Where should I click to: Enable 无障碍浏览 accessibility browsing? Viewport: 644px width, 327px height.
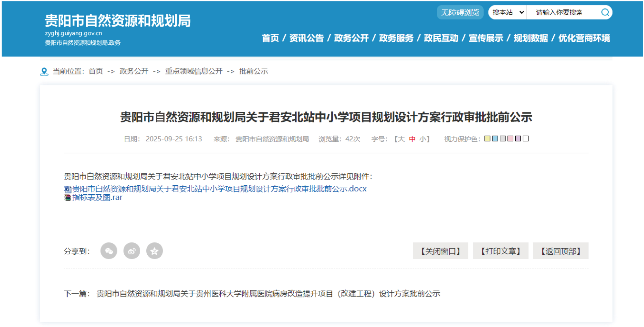pyautogui.click(x=460, y=12)
